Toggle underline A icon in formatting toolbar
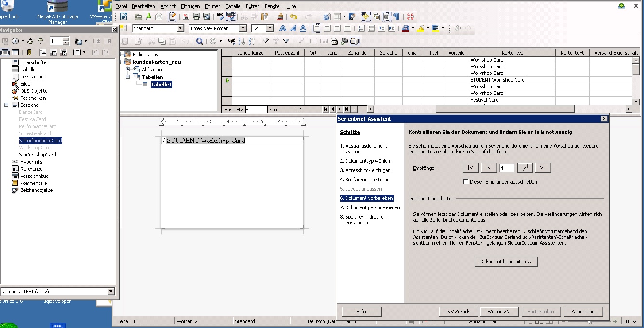644x328 pixels. (x=303, y=28)
